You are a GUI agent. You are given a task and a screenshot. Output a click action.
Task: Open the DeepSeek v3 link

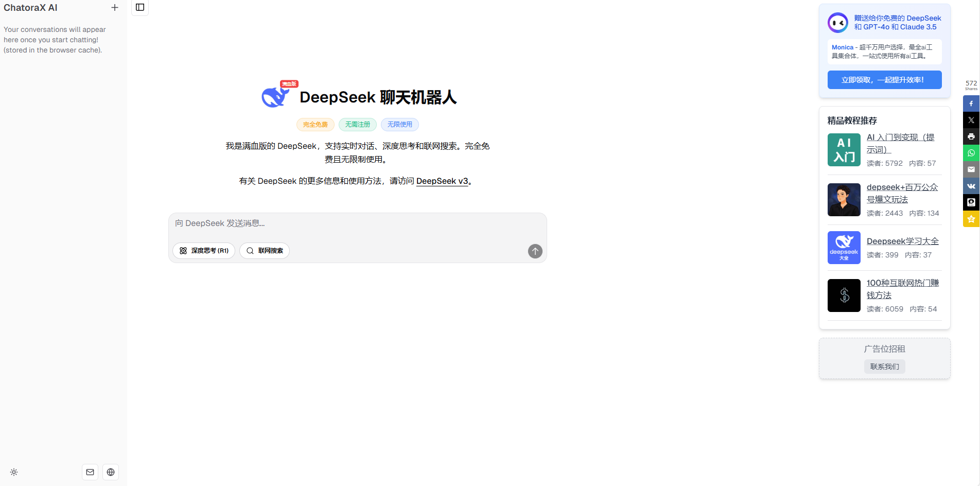[x=442, y=181]
